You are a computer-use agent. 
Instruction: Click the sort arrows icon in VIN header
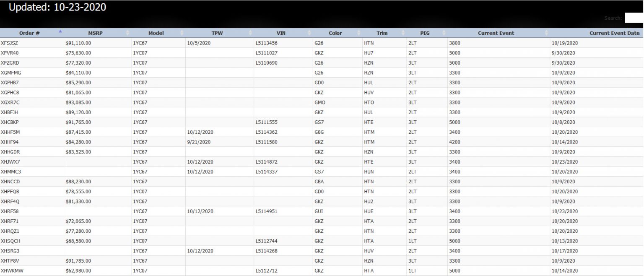tap(309, 33)
